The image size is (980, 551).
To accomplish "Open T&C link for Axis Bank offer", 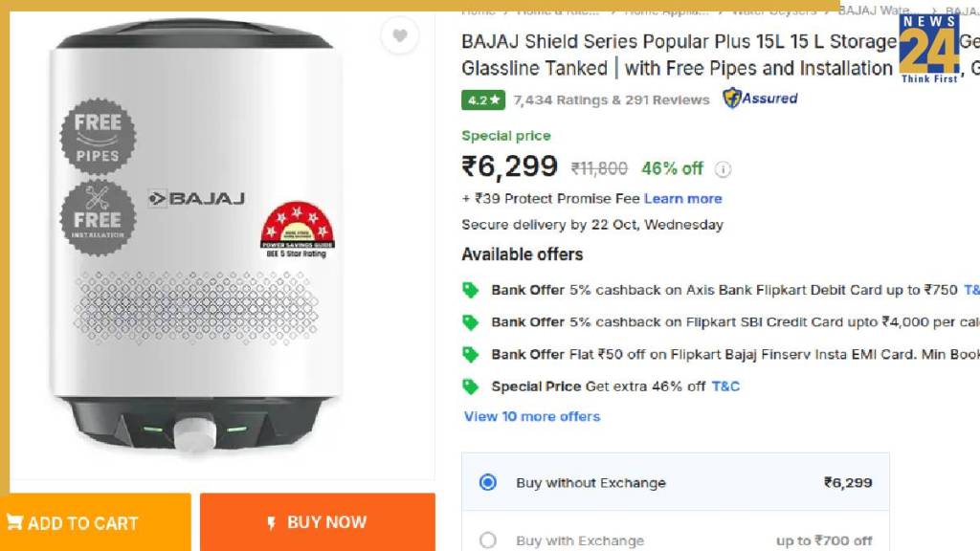I will 970,290.
